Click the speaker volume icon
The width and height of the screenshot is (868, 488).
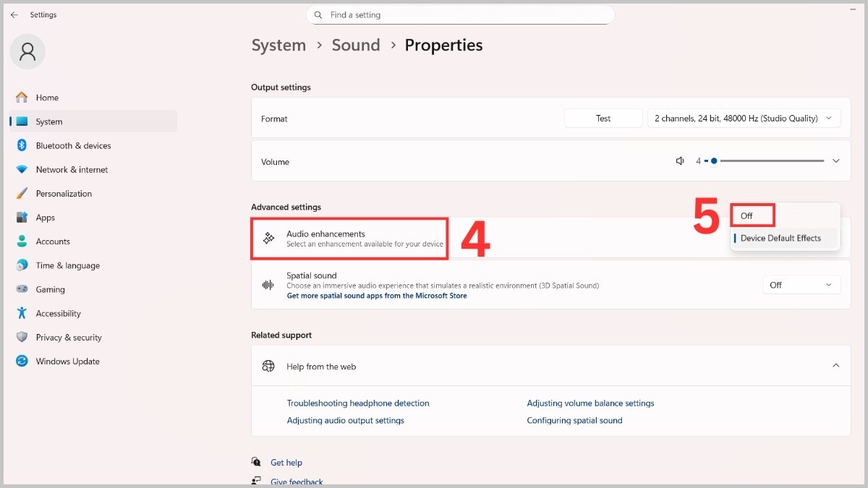pos(680,160)
